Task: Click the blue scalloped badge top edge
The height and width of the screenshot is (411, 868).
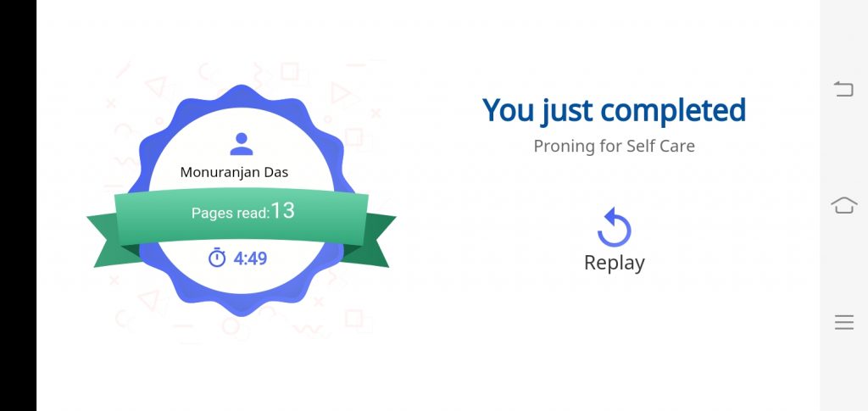Action: (242, 94)
